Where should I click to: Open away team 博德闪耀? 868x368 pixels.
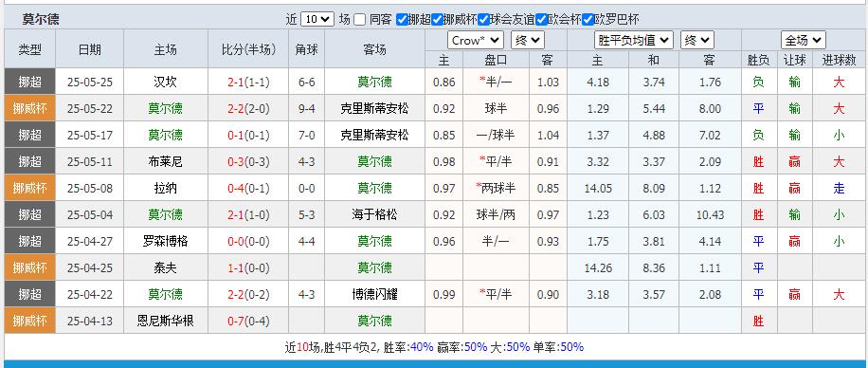(x=374, y=294)
